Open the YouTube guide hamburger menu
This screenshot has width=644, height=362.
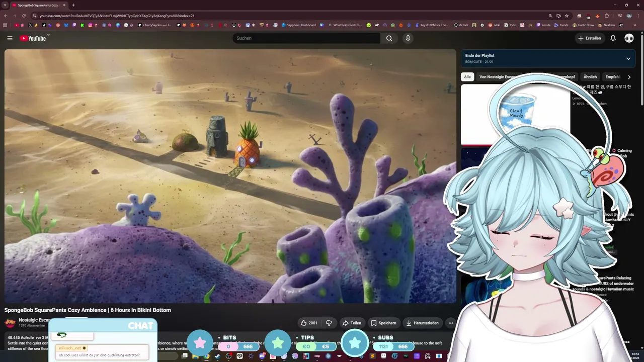click(10, 38)
